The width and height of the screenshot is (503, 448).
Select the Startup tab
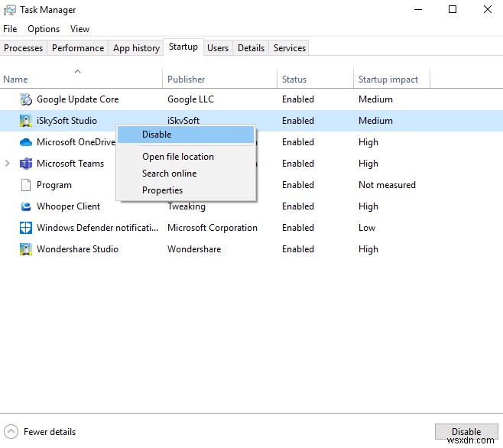(x=183, y=47)
